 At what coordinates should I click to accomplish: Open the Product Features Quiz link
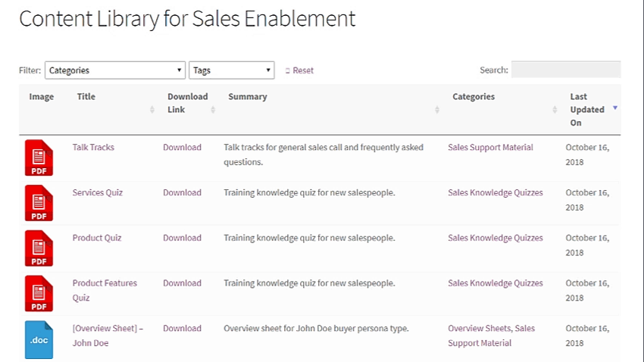[105, 290]
